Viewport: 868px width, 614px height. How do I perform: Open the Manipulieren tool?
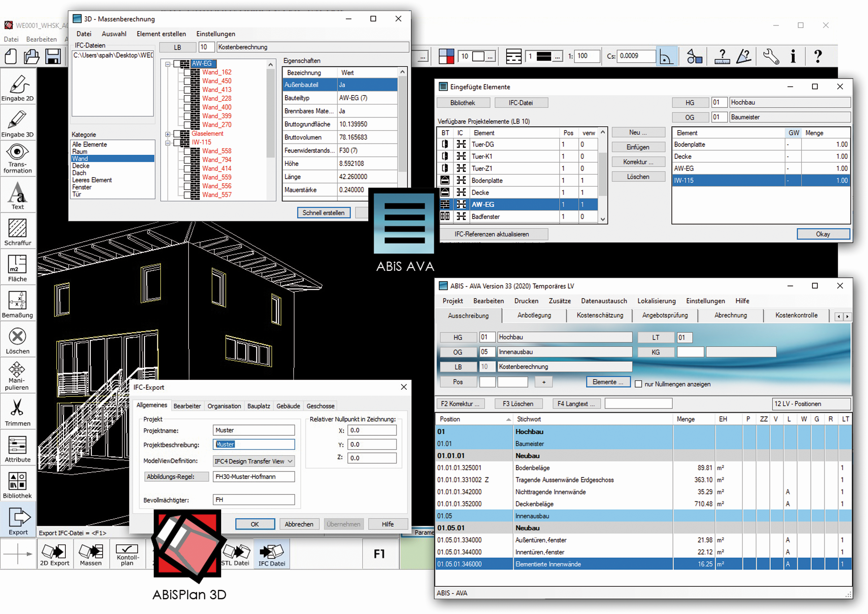pos(18,376)
